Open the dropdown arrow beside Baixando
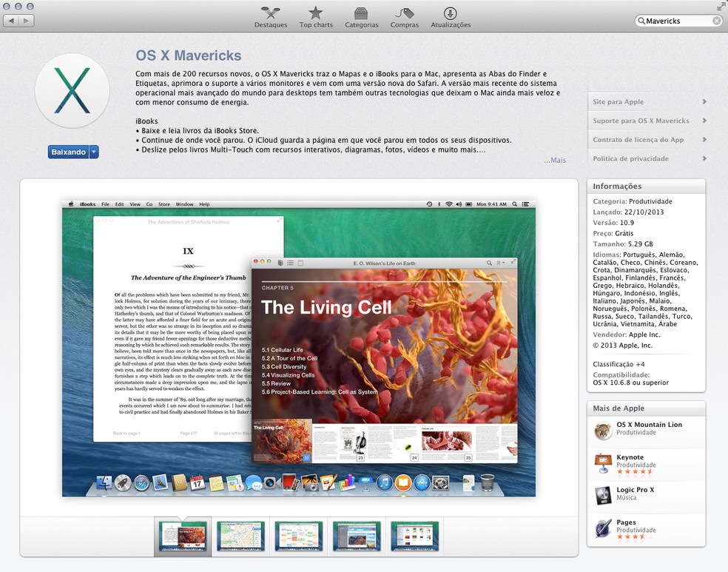Screen dimensions: 728x572 [x=94, y=152]
